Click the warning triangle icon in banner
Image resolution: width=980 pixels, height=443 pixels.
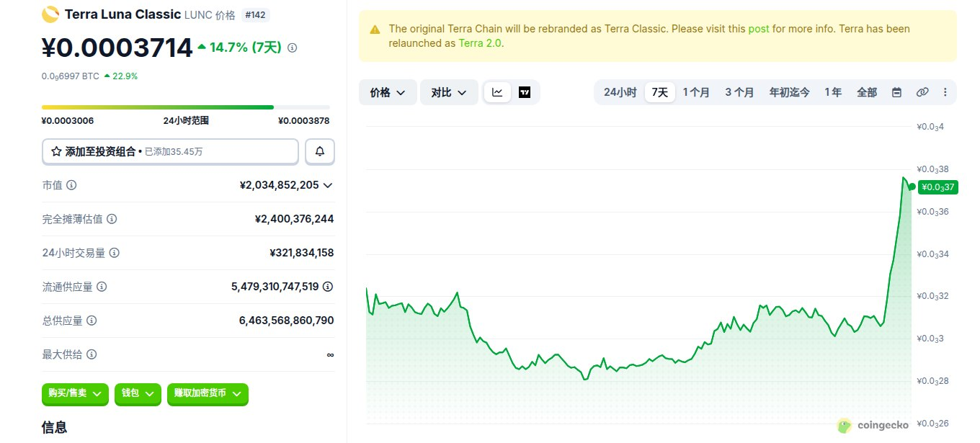pos(375,30)
